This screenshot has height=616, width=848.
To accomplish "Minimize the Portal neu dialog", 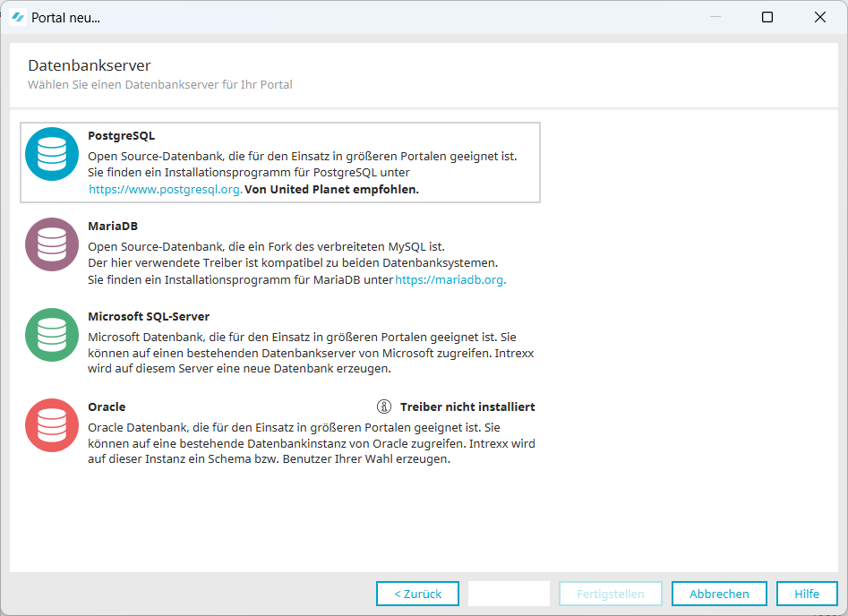I will (x=715, y=17).
